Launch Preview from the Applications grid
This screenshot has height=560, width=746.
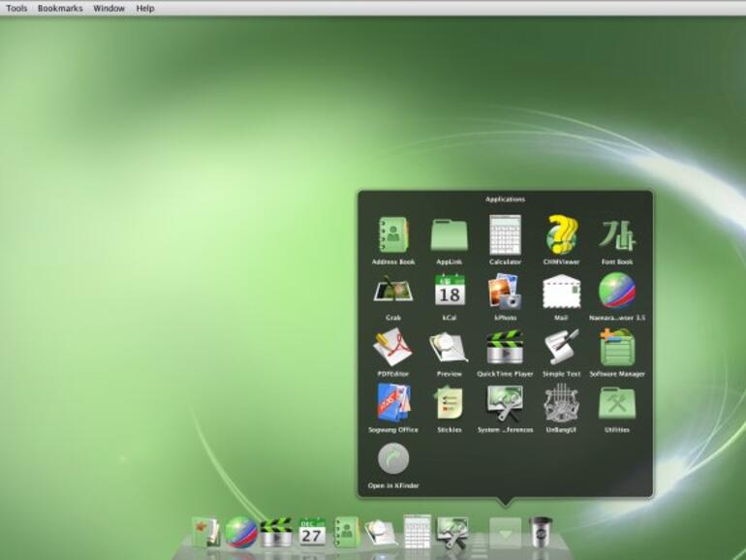pyautogui.click(x=449, y=348)
